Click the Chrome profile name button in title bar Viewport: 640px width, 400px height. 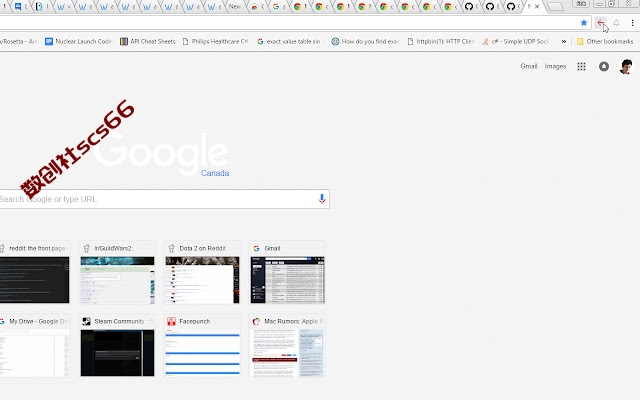click(x=581, y=4)
